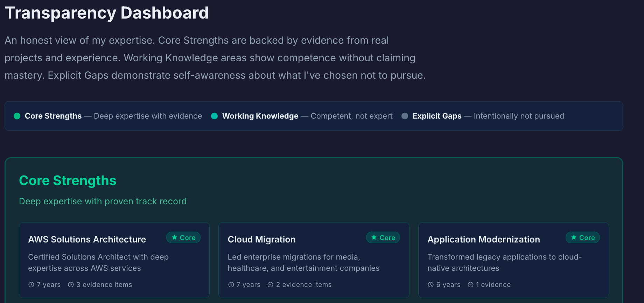Screen dimensions: 644x303
Task: Click the Transparency Dashboard page title
Action: (x=107, y=13)
